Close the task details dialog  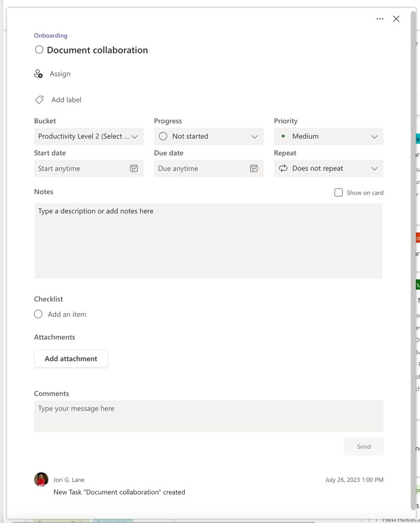coord(396,19)
